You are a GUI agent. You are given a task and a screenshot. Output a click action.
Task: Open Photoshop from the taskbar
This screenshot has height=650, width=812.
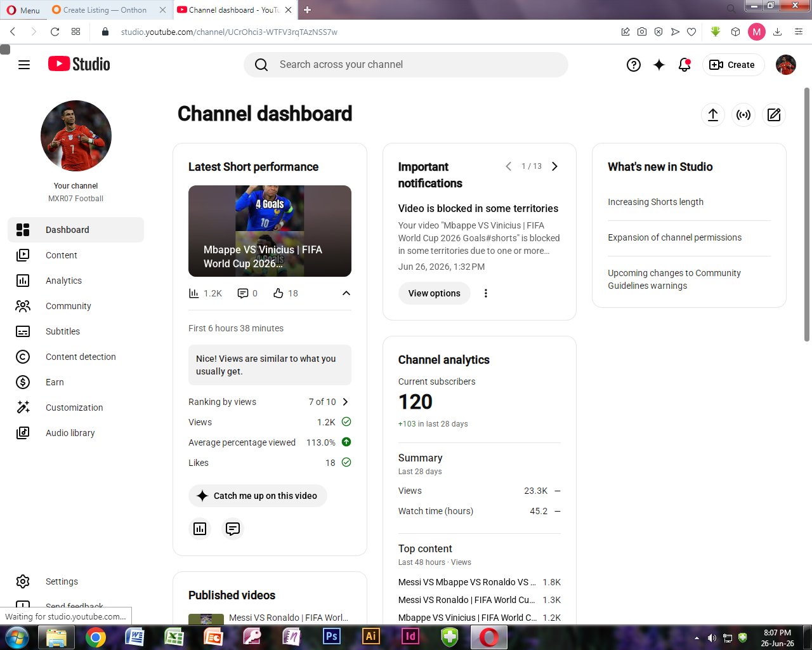331,637
